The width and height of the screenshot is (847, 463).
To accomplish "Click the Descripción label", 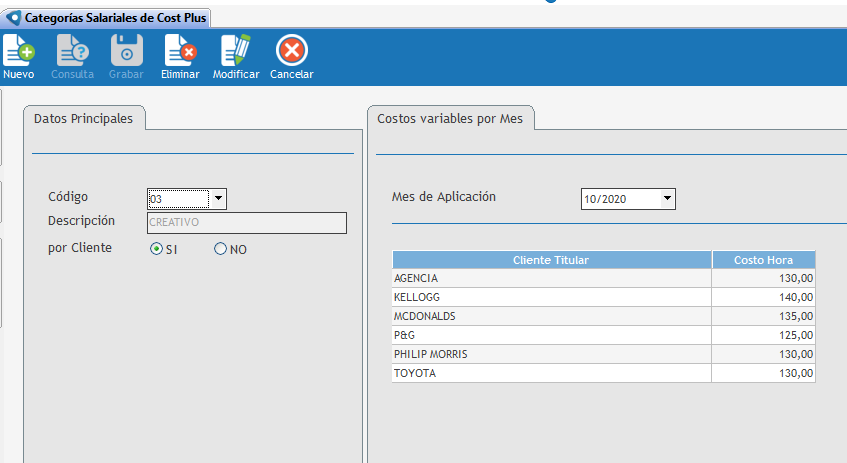I will coord(82,221).
